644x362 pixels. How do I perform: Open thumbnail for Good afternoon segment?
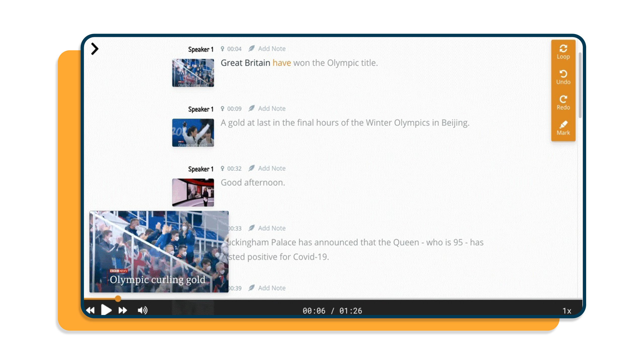click(x=193, y=192)
